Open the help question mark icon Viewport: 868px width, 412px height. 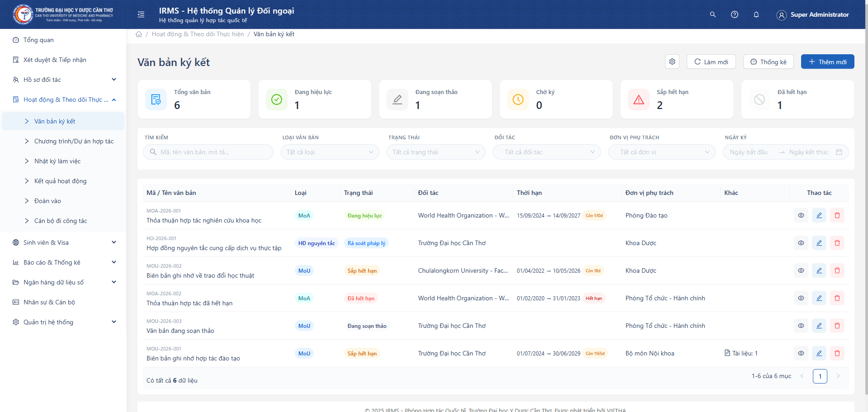click(x=735, y=14)
